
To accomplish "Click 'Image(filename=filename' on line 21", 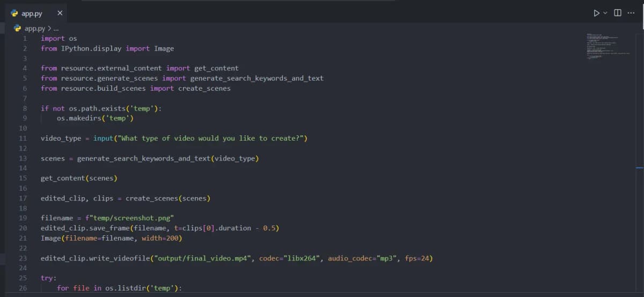I will (x=87, y=238).
